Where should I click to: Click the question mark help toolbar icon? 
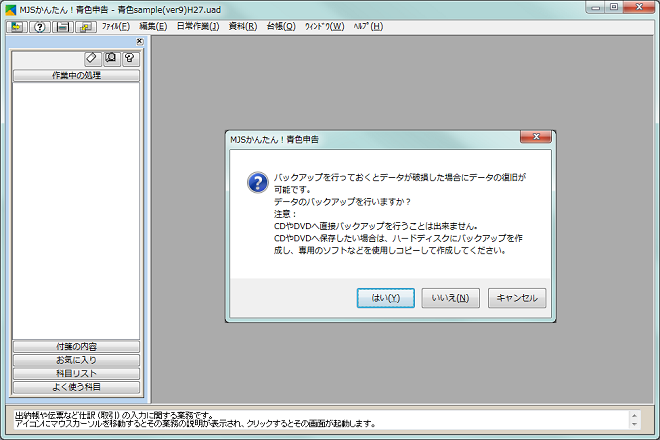click(40, 27)
